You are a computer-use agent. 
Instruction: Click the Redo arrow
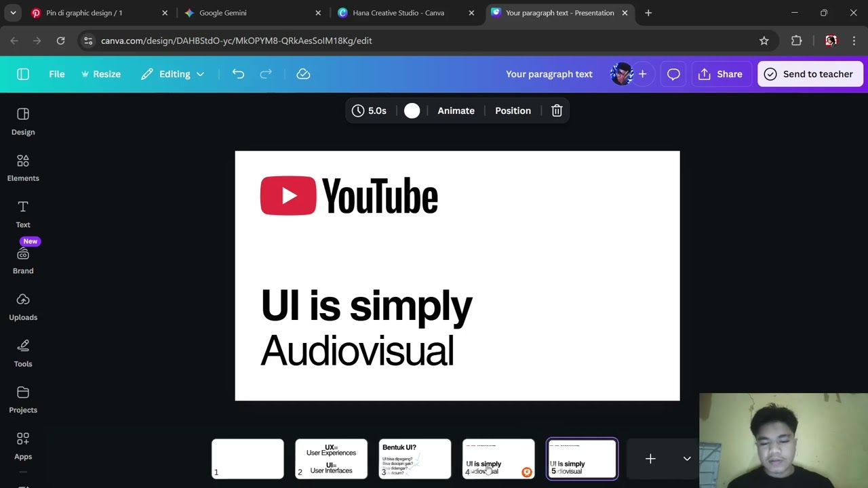[266, 74]
